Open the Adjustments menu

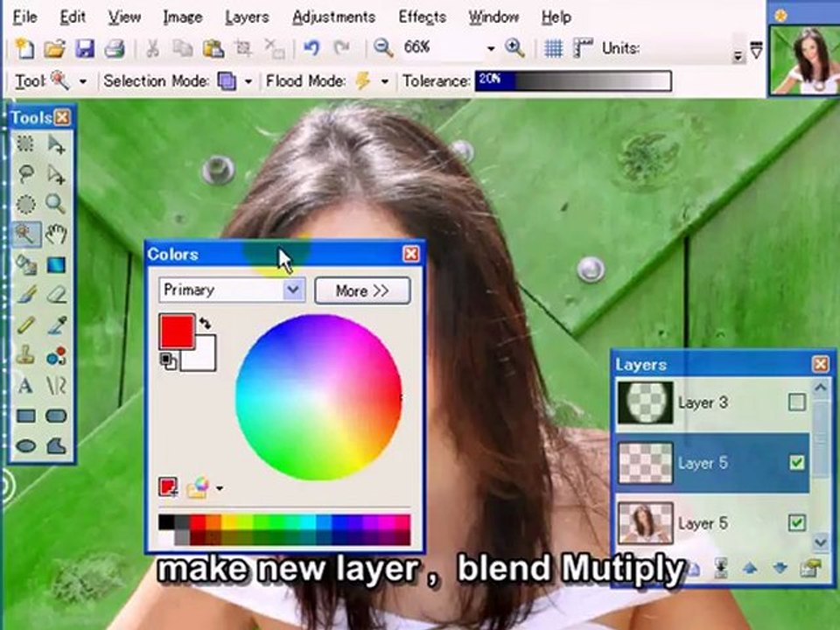[x=333, y=17]
